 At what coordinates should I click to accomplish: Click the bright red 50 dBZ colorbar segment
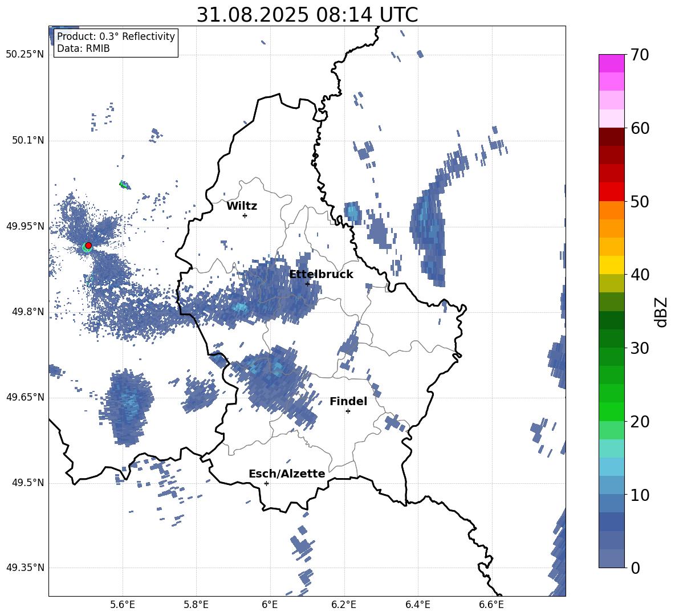[x=611, y=192]
